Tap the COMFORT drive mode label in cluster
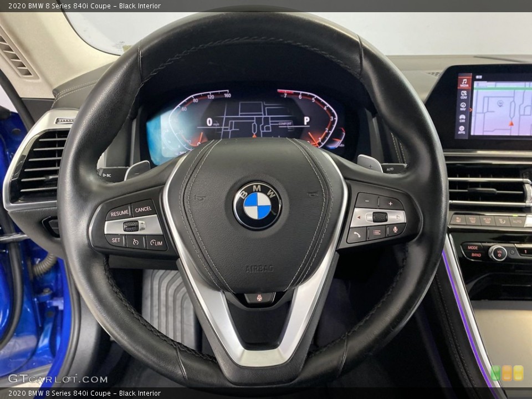 tap(285, 124)
